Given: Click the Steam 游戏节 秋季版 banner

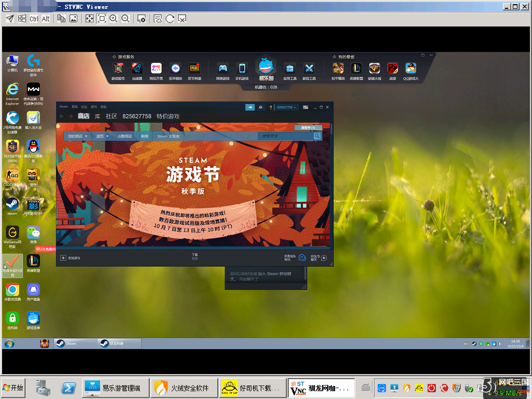Looking at the screenshot, I should click(193, 184).
